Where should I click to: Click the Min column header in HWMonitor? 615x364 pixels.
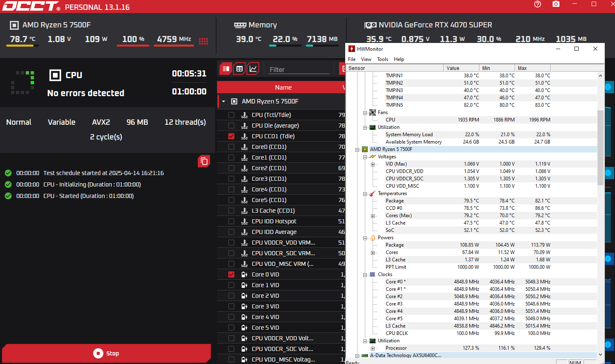pyautogui.click(x=497, y=68)
